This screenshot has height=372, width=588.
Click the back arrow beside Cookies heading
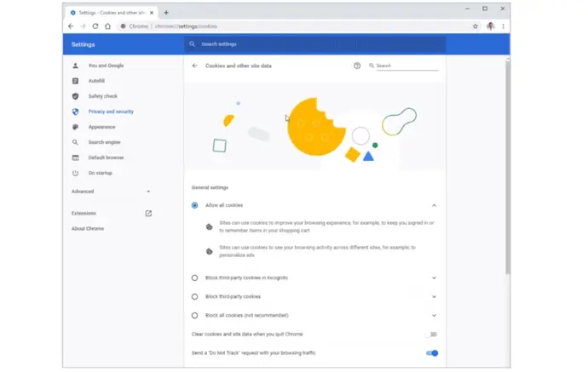[194, 66]
